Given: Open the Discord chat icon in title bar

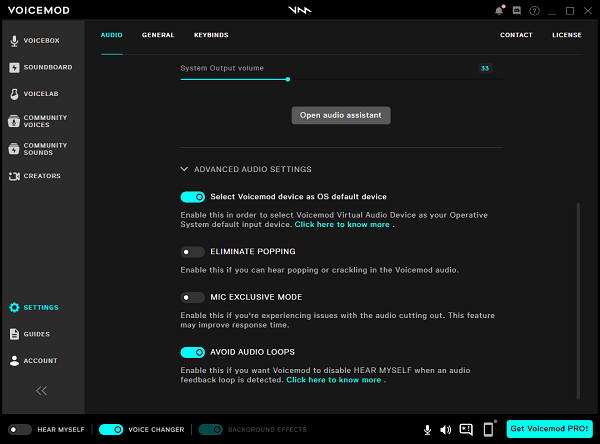Looking at the screenshot, I should [517, 10].
